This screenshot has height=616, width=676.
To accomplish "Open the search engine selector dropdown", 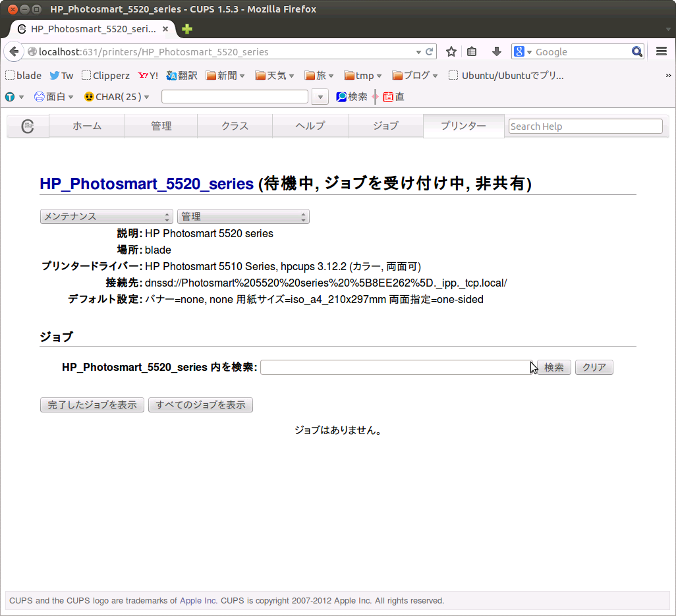I will (x=530, y=52).
